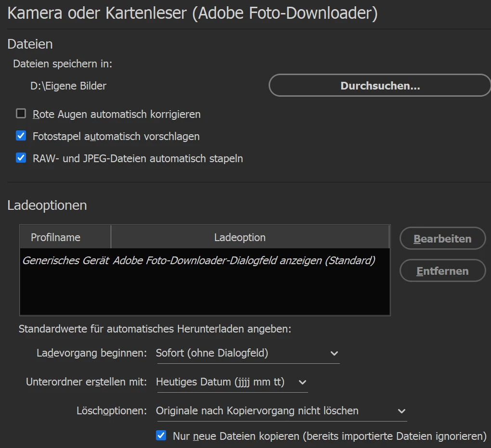The height and width of the screenshot is (448, 491).
Task: Select the Generisches Gerät profile row
Action: pyautogui.click(x=205, y=260)
